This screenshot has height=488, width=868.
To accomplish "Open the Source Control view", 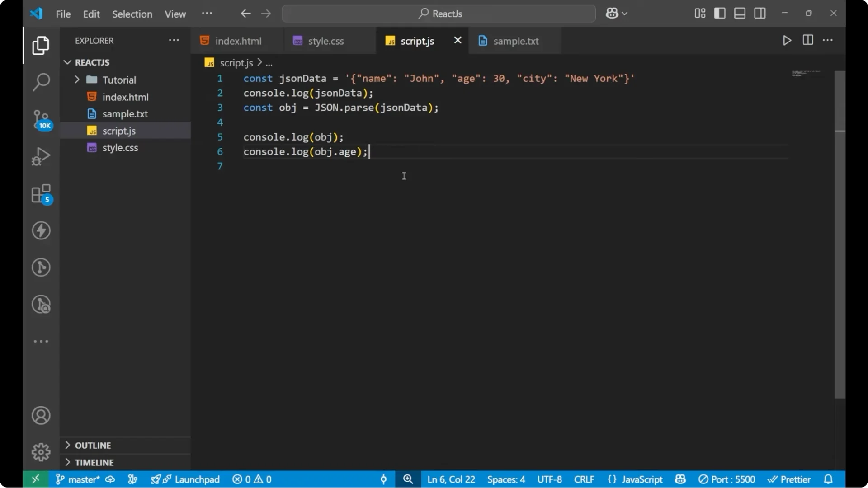I will point(41,120).
